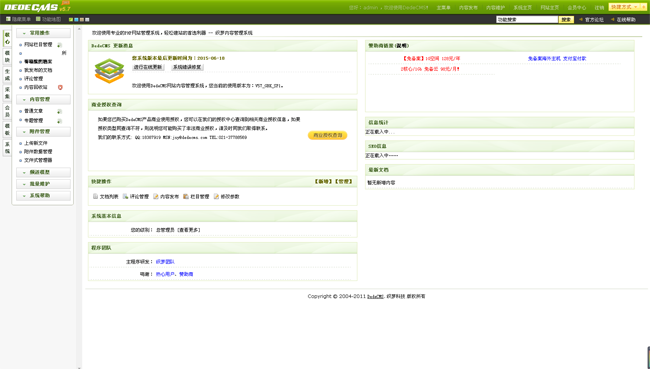The image size is (650, 369).
Task: Switch to the 模块 side tab
Action: point(7,57)
